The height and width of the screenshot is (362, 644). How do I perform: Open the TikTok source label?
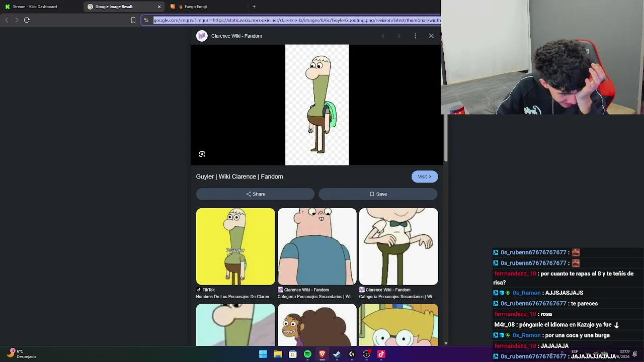tap(206, 290)
